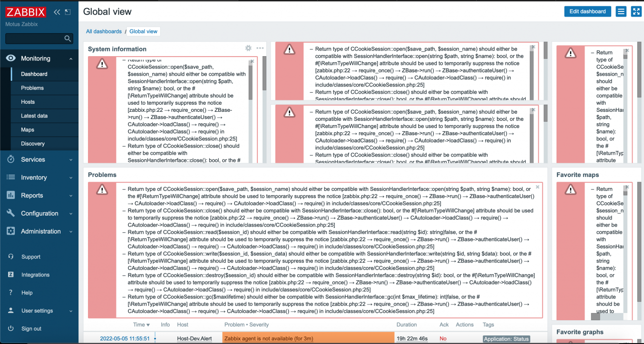This screenshot has height=344, width=644.
Task: Open the Dashboard submenu item
Action: 34,74
